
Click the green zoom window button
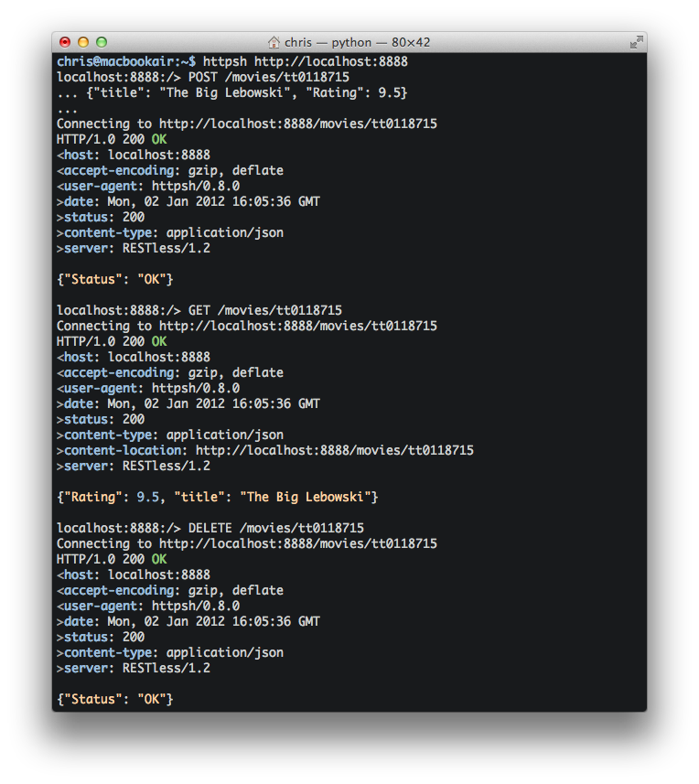(102, 42)
